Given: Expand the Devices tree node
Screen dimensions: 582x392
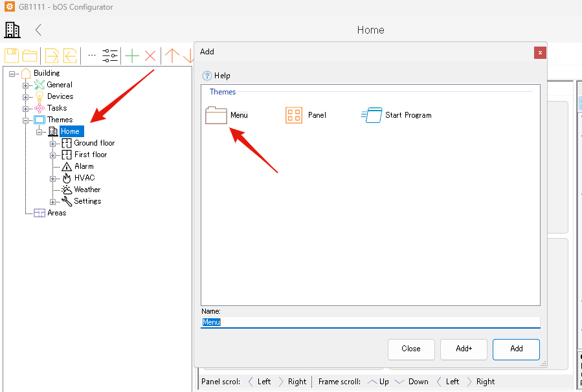Looking at the screenshot, I should [x=26, y=97].
